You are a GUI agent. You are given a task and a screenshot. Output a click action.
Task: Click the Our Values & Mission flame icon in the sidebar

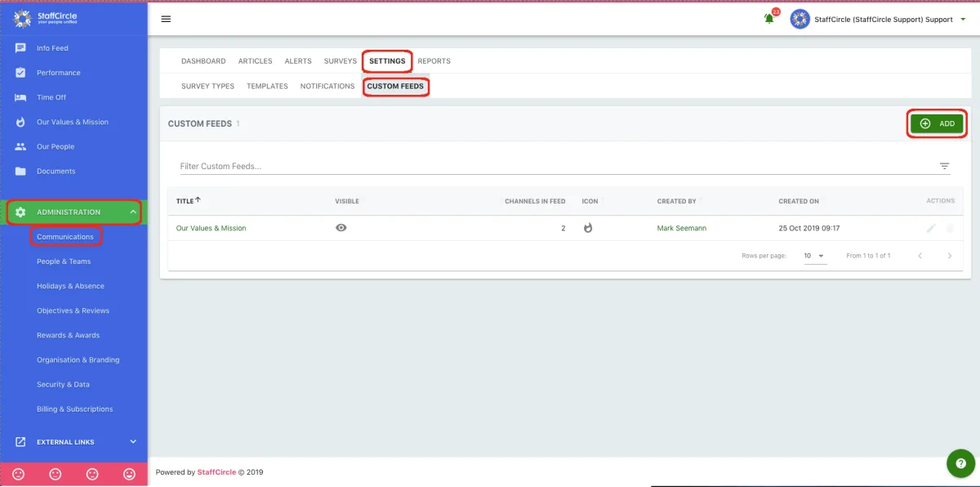pyautogui.click(x=20, y=122)
